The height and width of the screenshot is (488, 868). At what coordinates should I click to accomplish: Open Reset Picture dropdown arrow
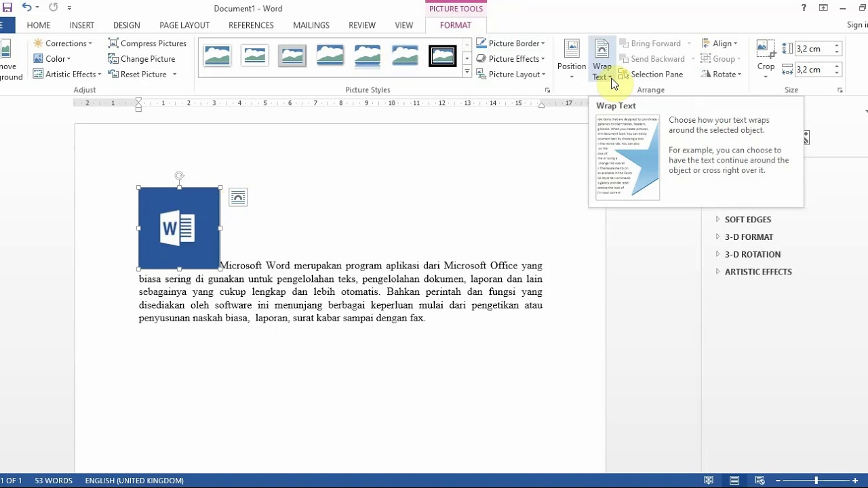pyautogui.click(x=174, y=75)
